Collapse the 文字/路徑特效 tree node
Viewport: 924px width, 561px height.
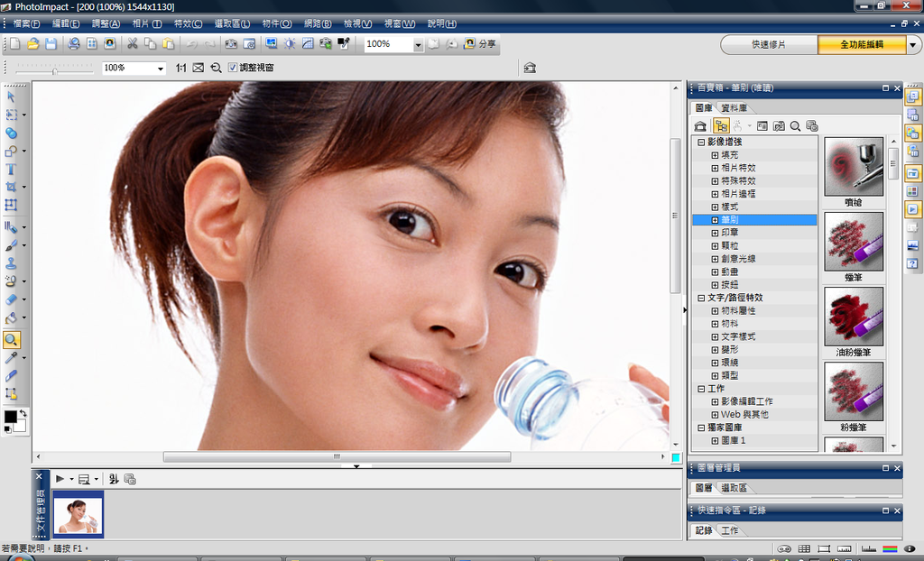(701, 298)
